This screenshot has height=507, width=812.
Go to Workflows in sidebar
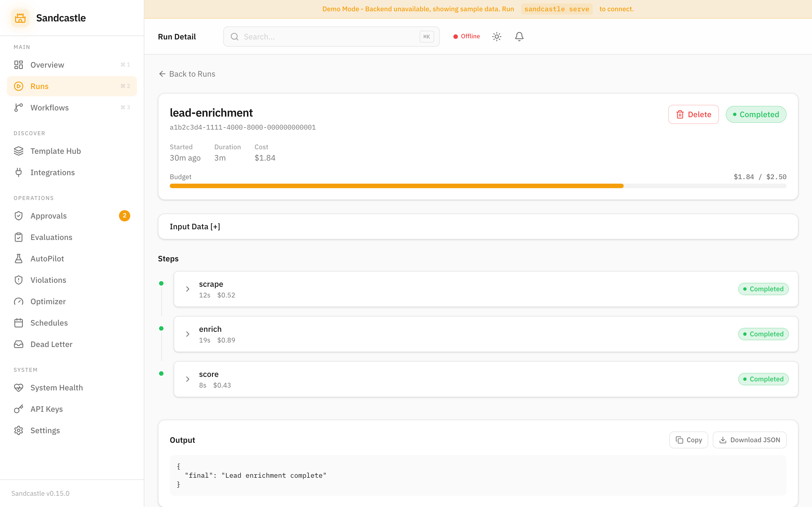49,108
